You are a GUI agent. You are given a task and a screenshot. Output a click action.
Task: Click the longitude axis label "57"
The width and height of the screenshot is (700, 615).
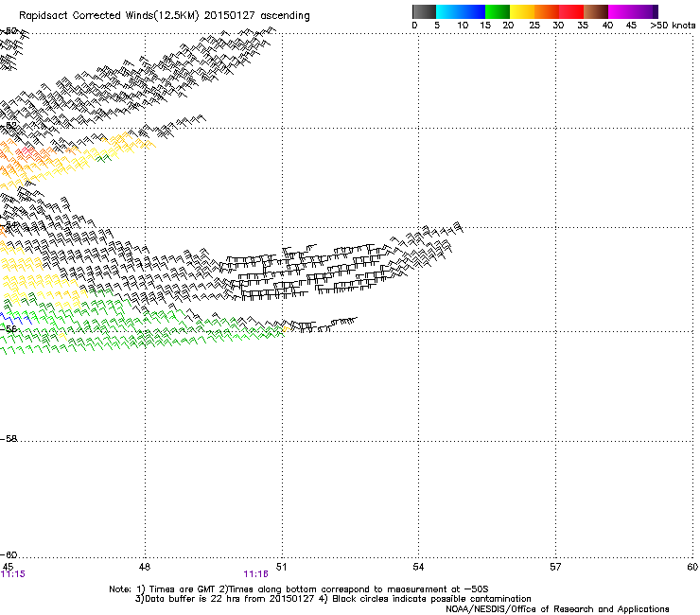(x=555, y=567)
